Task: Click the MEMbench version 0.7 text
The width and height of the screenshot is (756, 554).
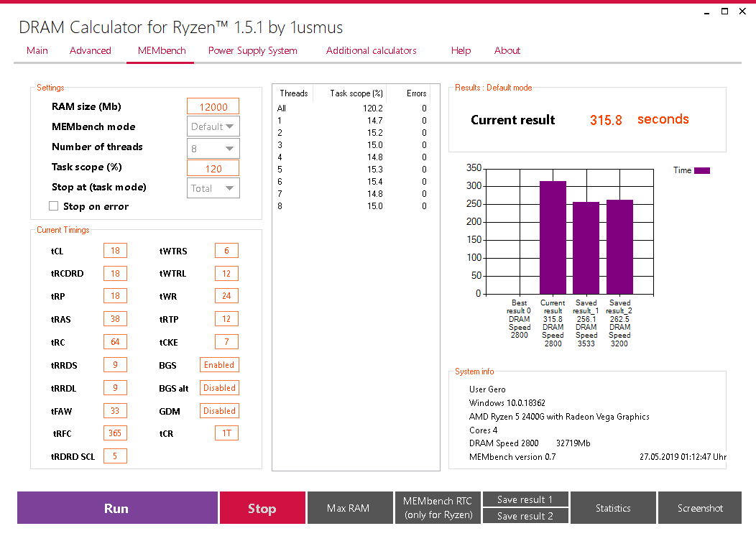Action: (512, 456)
